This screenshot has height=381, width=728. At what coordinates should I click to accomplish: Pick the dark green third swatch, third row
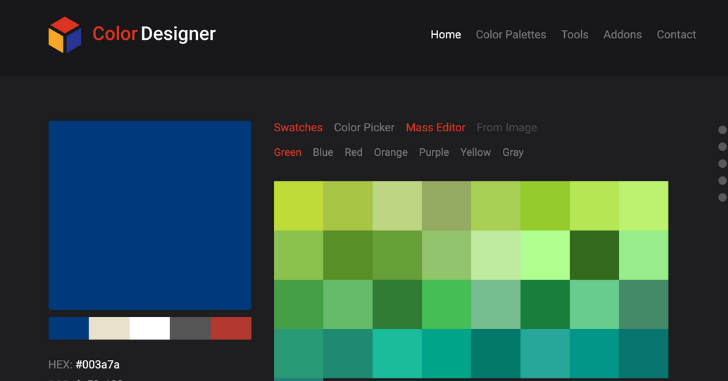pyautogui.click(x=397, y=304)
